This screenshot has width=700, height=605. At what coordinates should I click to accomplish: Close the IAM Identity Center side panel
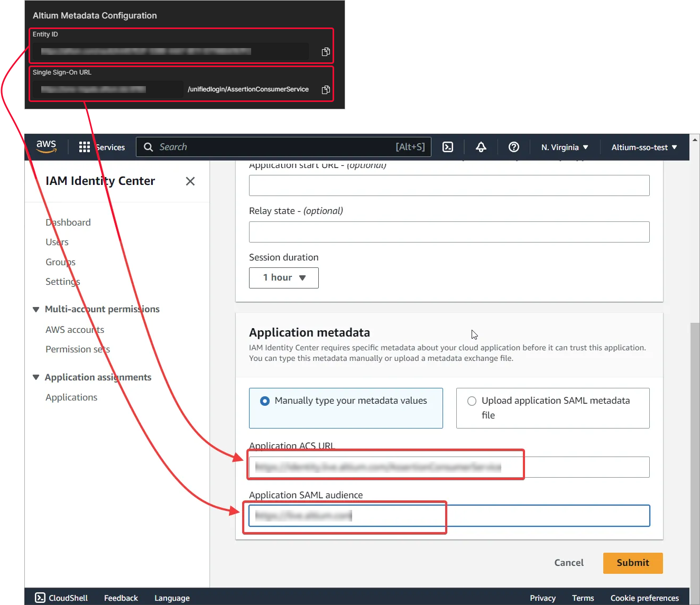coord(190,181)
